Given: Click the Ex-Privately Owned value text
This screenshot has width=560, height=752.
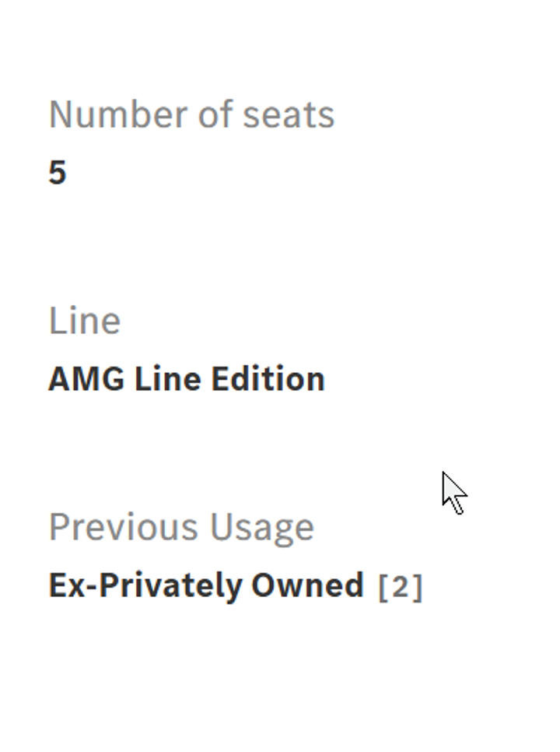Looking at the screenshot, I should coord(206,585).
